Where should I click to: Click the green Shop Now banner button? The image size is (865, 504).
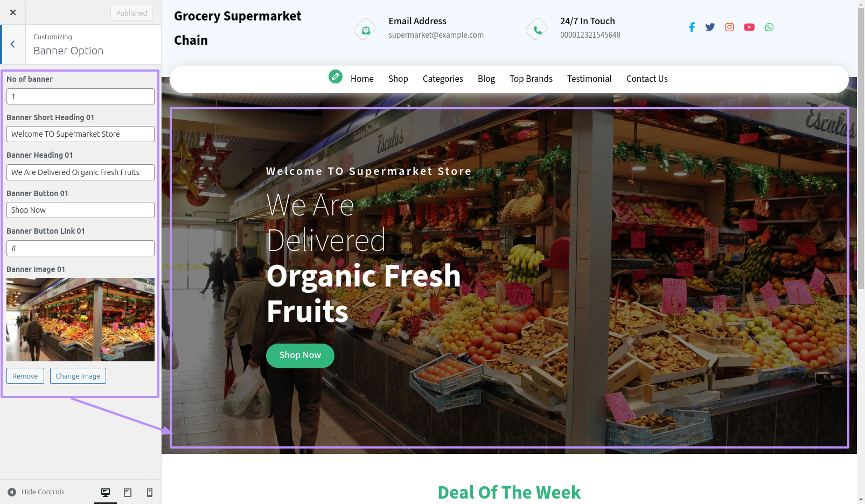tap(300, 355)
